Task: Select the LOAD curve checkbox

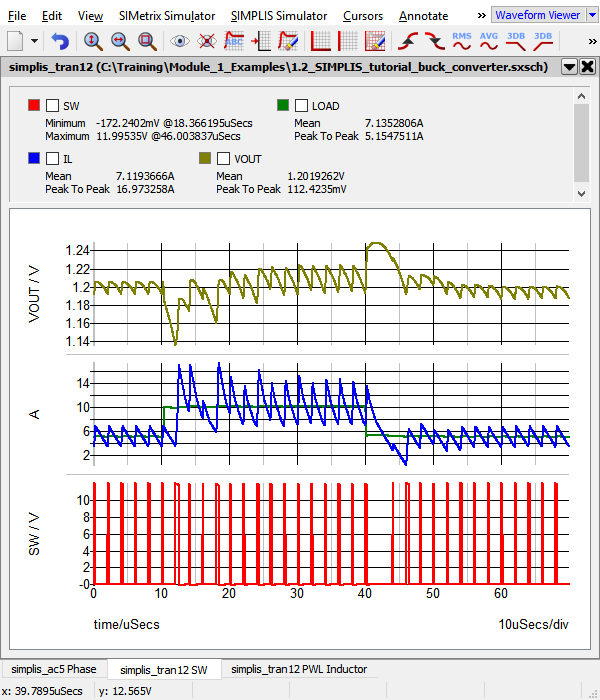Action: click(301, 106)
